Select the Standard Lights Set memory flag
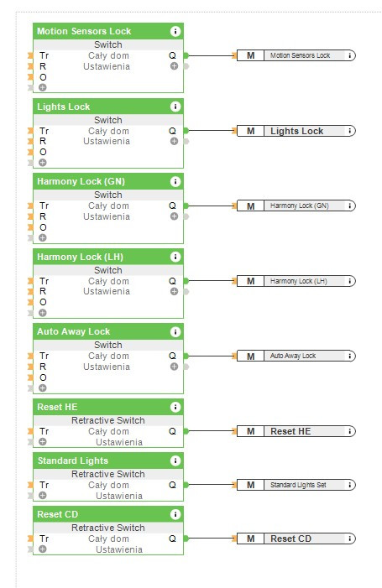382x588 pixels. point(296,486)
